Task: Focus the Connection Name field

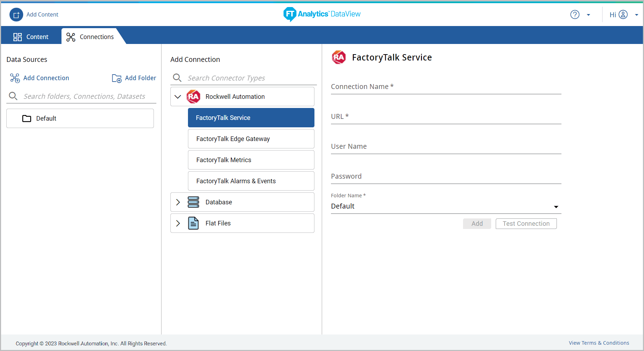Action: click(x=446, y=87)
